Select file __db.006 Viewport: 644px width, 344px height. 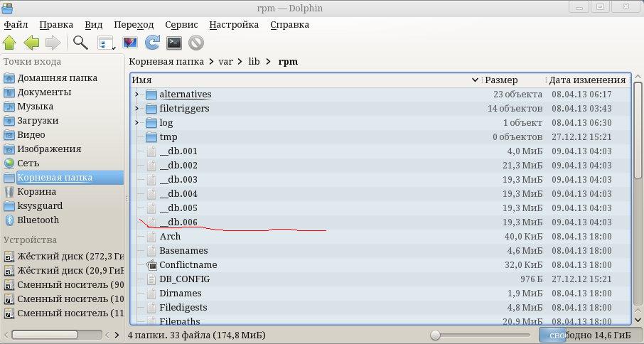pos(178,222)
